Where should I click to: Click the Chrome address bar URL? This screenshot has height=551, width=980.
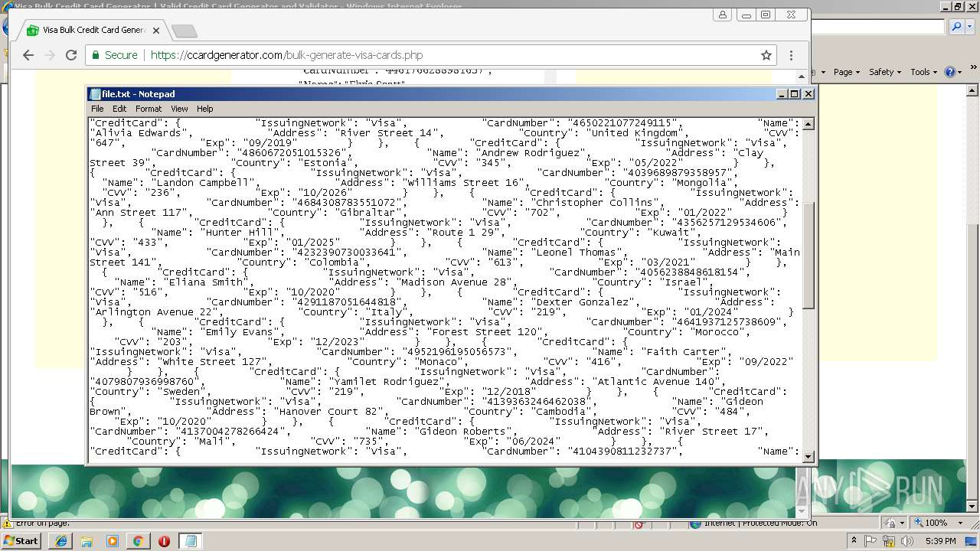pos(286,55)
